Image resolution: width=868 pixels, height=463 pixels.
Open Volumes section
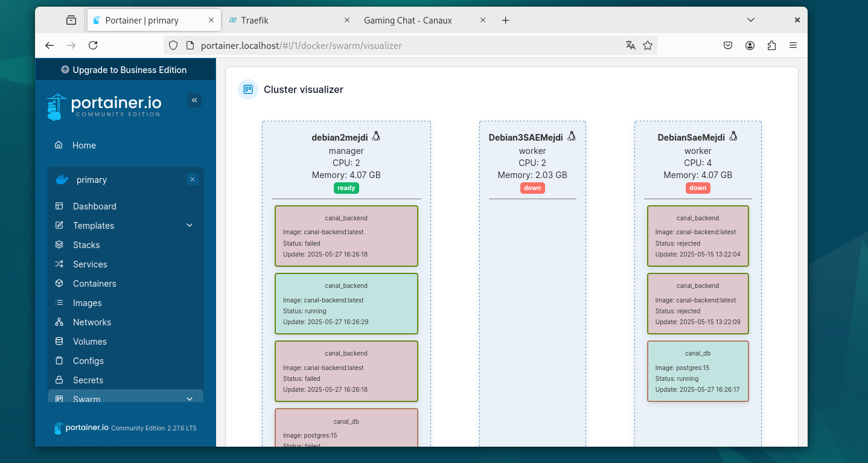[x=89, y=342]
